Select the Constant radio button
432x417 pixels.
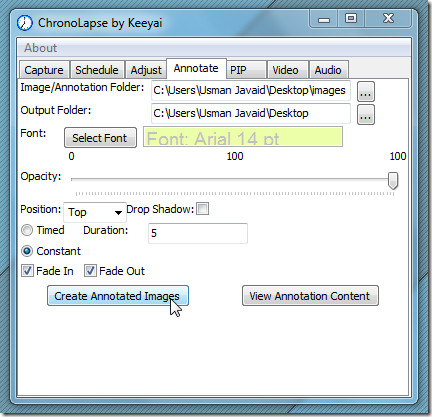point(27,251)
